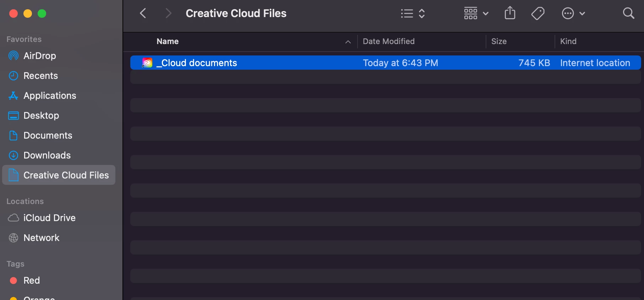
Task: Click the Tags section heading
Action: tap(16, 264)
